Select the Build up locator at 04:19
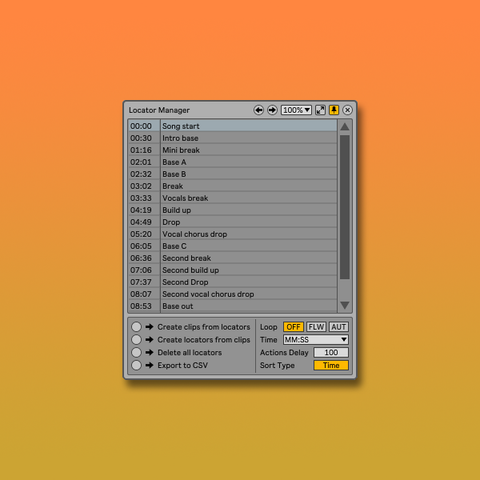Screen dimensions: 480x480 [x=249, y=210]
